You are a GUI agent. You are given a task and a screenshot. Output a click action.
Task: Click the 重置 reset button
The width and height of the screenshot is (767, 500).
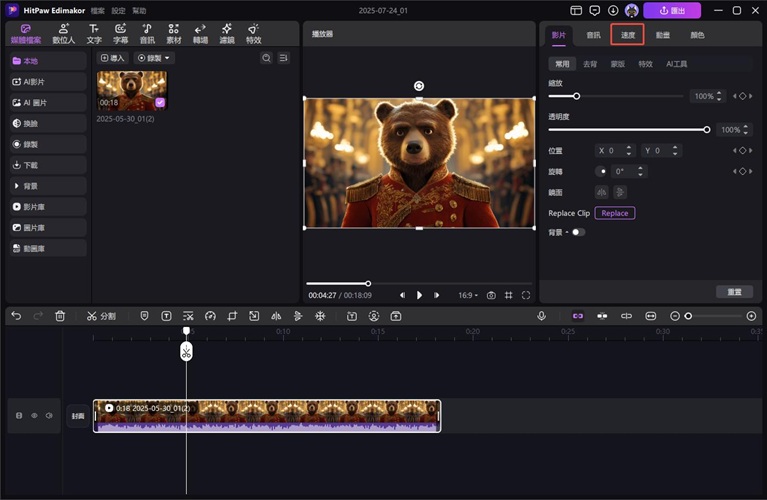click(734, 292)
